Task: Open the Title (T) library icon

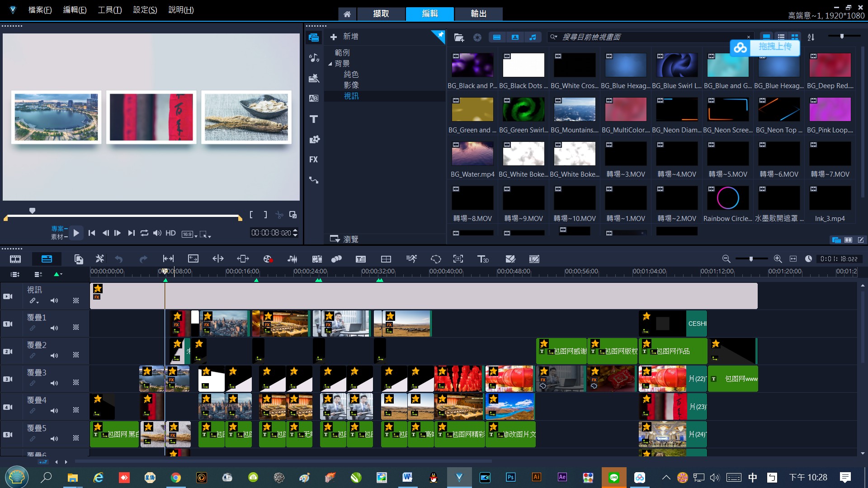Action: pyautogui.click(x=314, y=119)
